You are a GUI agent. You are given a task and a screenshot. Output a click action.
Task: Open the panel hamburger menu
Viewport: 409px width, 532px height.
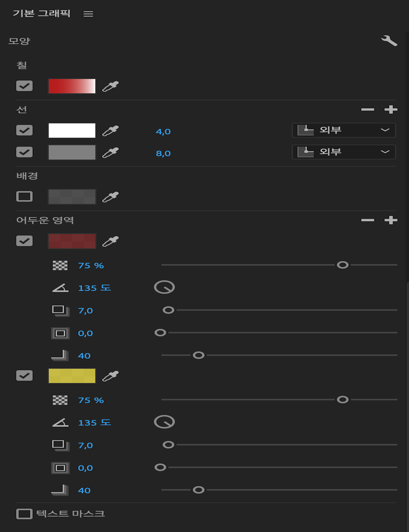88,14
